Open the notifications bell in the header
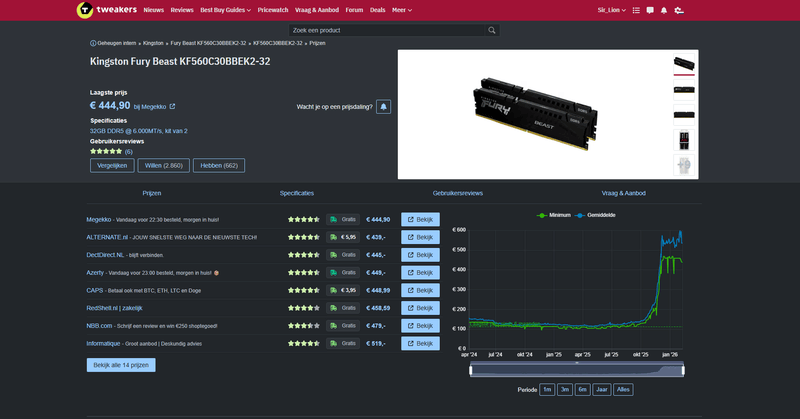Image resolution: width=800 pixels, height=419 pixels. [x=664, y=10]
